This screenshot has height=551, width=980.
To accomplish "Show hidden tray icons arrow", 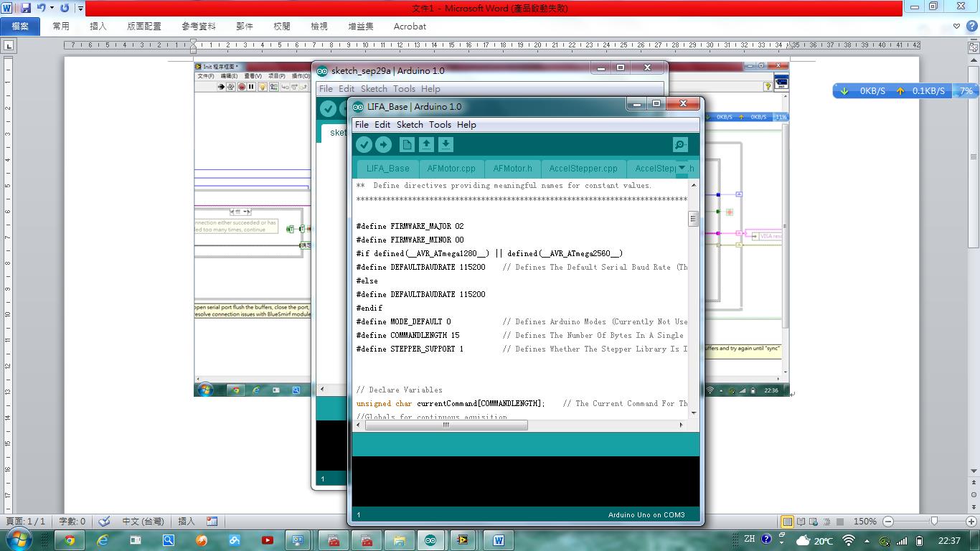I will click(867, 540).
